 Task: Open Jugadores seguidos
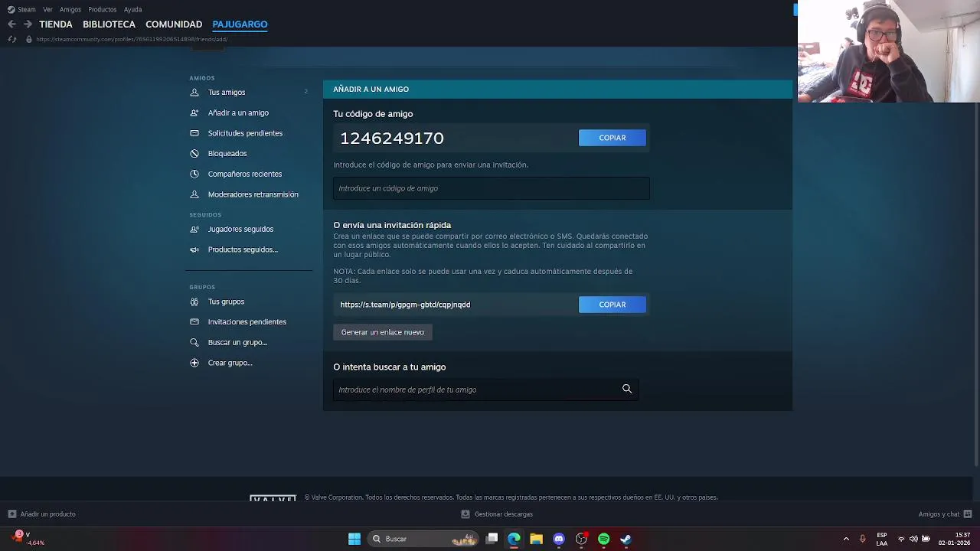coord(240,229)
